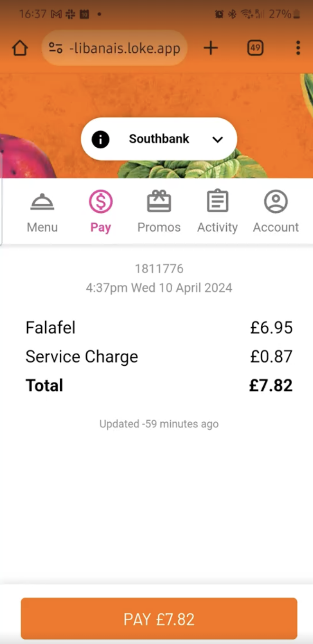
Task: Switch to the Pay tab
Action: pos(101,211)
